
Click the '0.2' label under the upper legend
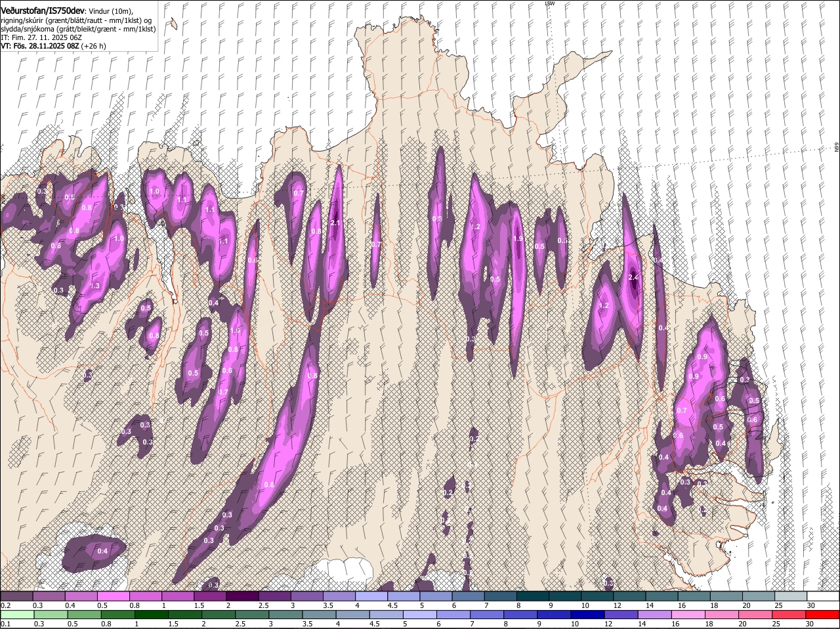point(5,605)
